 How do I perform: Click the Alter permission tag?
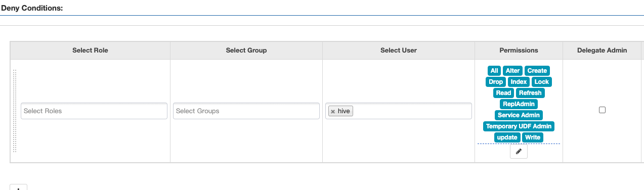click(x=512, y=71)
